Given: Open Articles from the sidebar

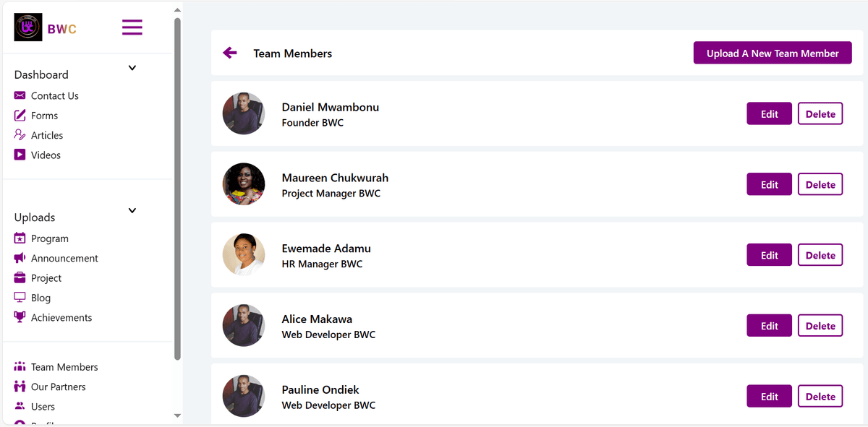Looking at the screenshot, I should [x=47, y=135].
